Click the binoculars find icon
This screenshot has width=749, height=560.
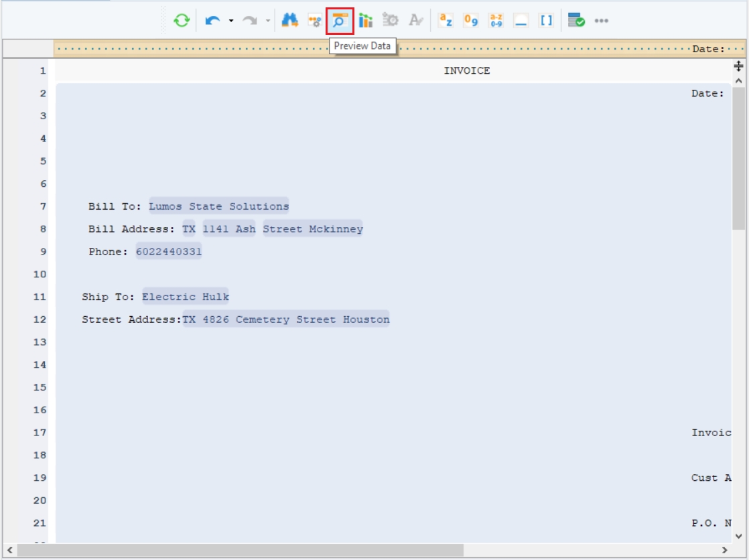point(289,20)
